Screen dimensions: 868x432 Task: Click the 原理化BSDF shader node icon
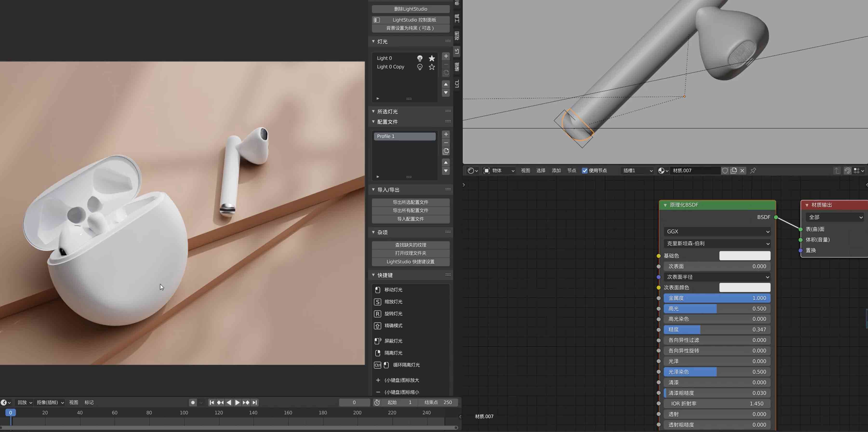pyautogui.click(x=666, y=205)
